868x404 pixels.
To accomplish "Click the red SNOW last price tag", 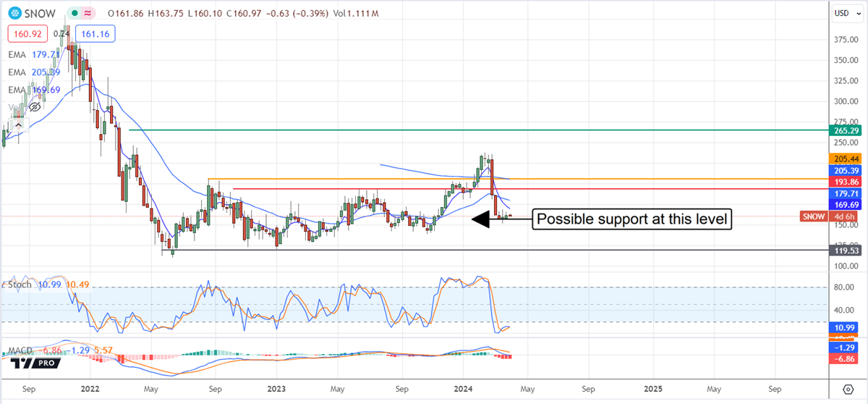I will (x=815, y=216).
